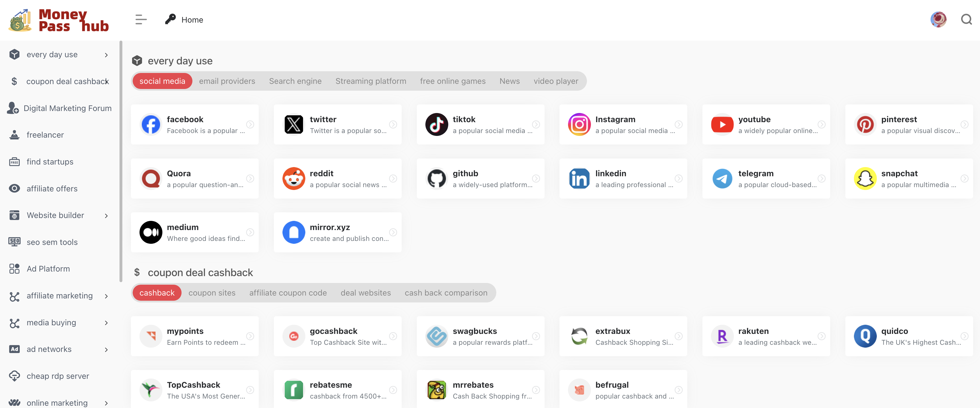Viewport: 980px width, 408px height.
Task: Switch to cash back comparison tab
Action: coord(446,293)
